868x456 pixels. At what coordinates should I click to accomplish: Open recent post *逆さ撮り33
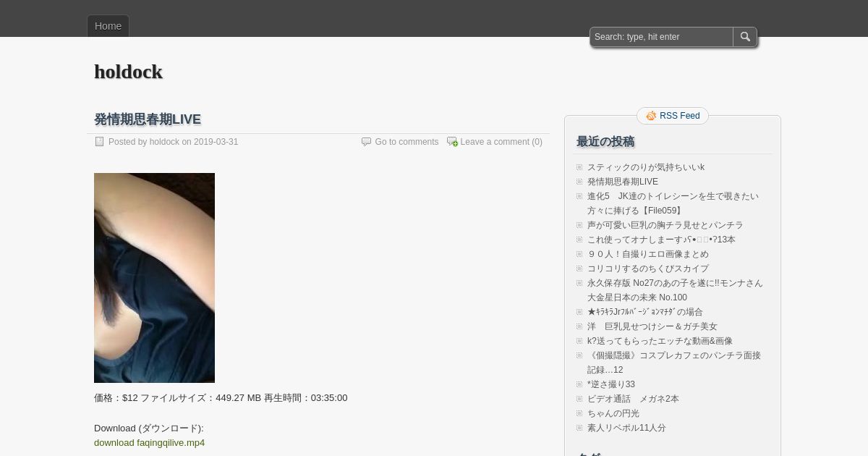click(x=611, y=384)
